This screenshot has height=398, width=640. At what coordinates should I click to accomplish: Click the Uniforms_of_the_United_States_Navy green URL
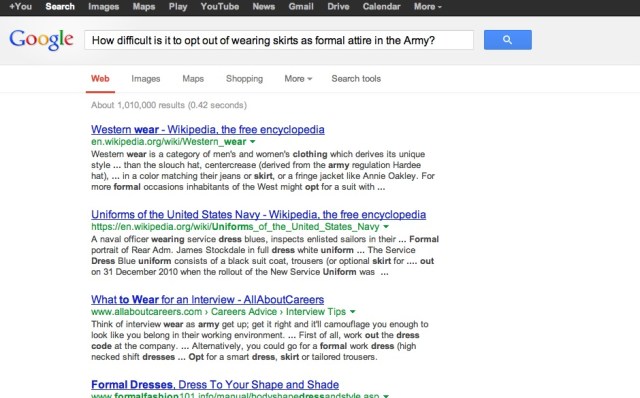[x=235, y=227]
